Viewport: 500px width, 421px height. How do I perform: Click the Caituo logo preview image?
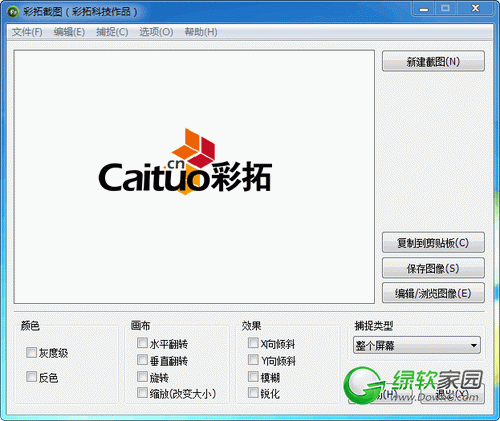[185, 162]
